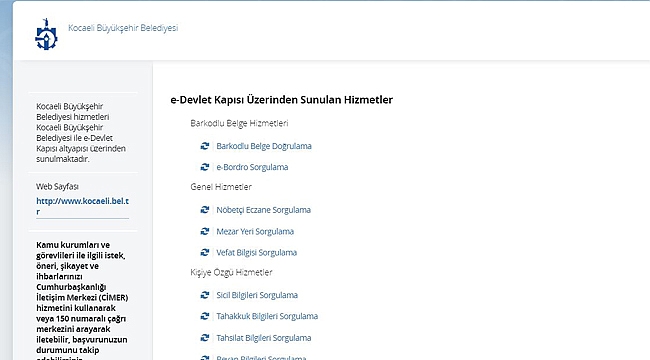Click the CİMER information paragraph in sidebar
This screenshot has height=360, width=650.
(x=82, y=300)
